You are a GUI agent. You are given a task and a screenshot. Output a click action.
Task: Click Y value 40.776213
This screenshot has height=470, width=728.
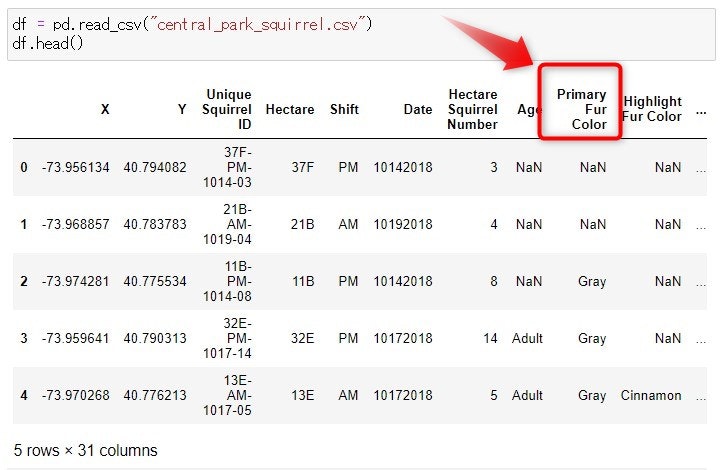click(155, 395)
